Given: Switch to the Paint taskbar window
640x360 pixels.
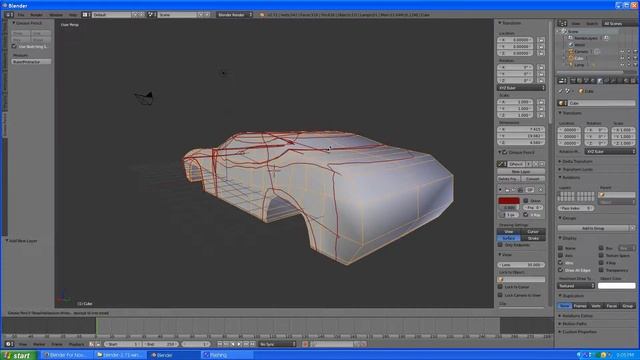Looking at the screenshot, I should (x=227, y=355).
